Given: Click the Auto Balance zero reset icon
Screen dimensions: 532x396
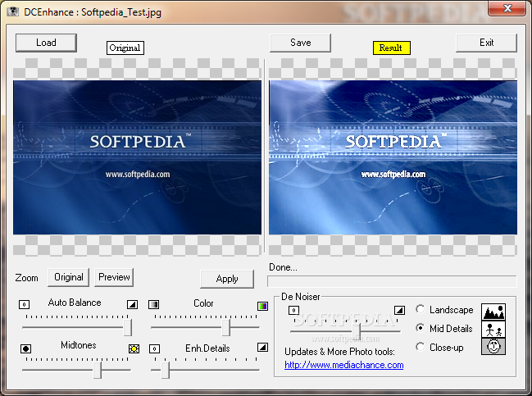Looking at the screenshot, I should tap(24, 304).
